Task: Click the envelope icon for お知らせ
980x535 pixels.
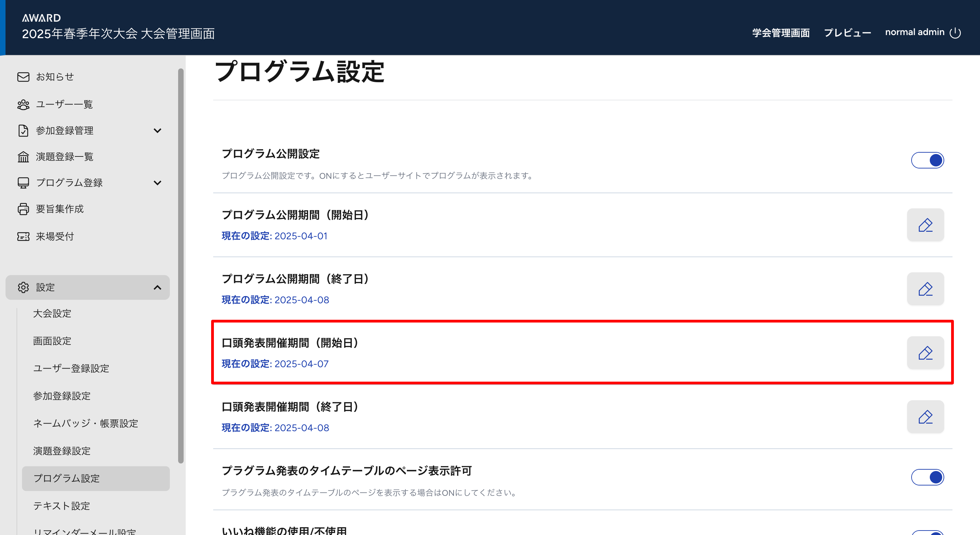Action: 23,77
